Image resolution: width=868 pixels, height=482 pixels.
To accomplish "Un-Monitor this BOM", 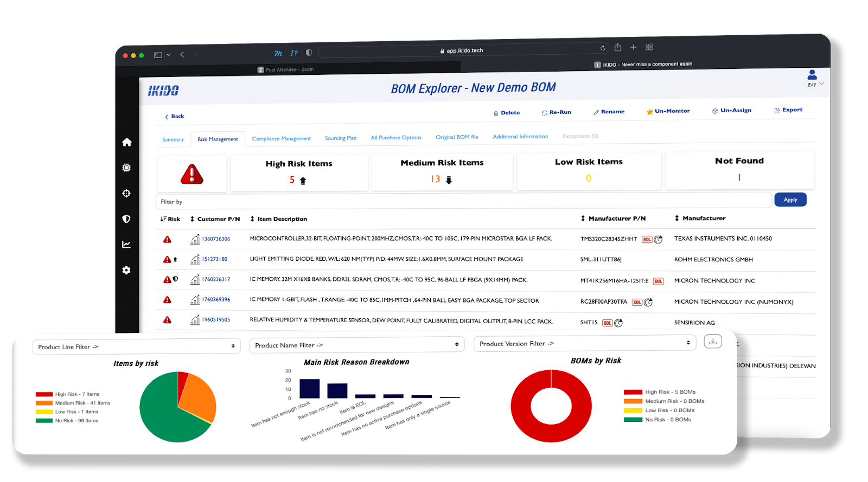I will pyautogui.click(x=668, y=111).
